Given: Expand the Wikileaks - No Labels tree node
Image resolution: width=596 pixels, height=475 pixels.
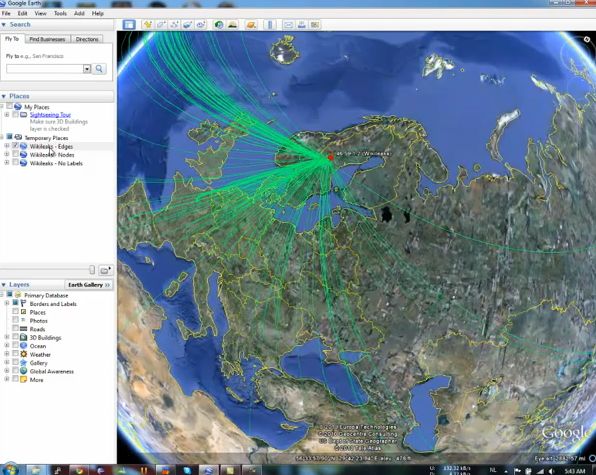Looking at the screenshot, I should (x=6, y=163).
